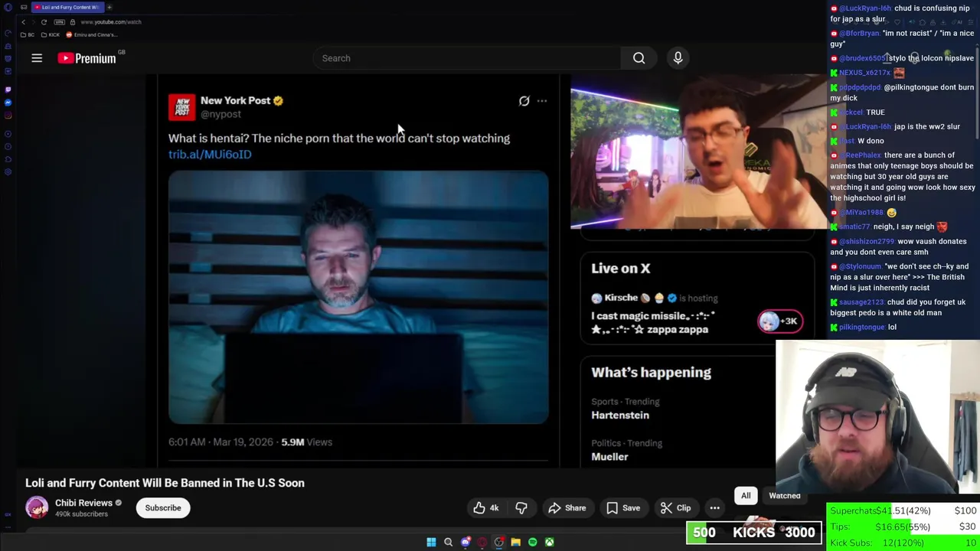Viewport: 980px width, 551px height.
Task: Open Xbox app from the taskbar
Action: (550, 543)
